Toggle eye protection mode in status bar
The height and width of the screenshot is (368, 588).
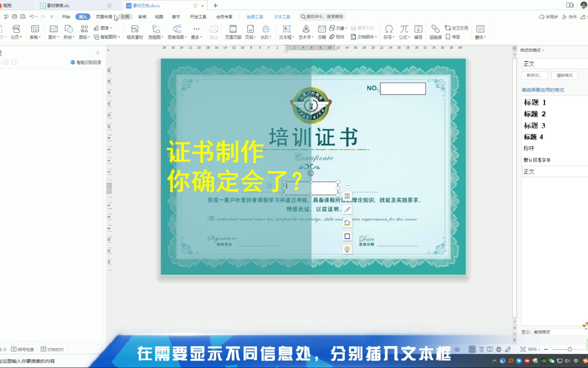(x=457, y=349)
